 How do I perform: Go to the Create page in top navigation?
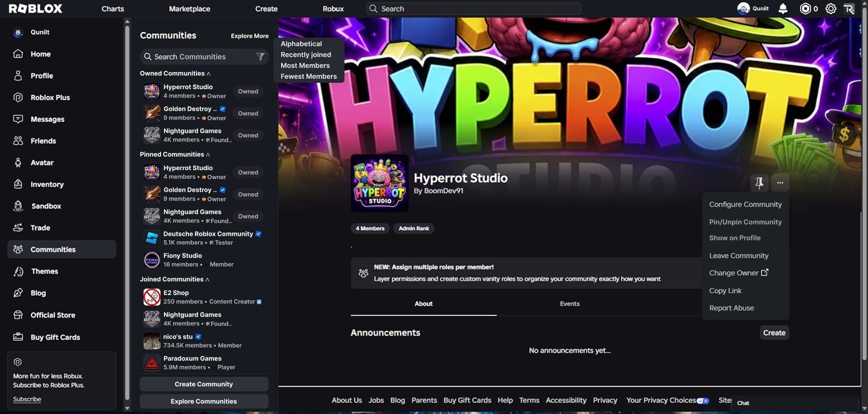click(x=266, y=9)
